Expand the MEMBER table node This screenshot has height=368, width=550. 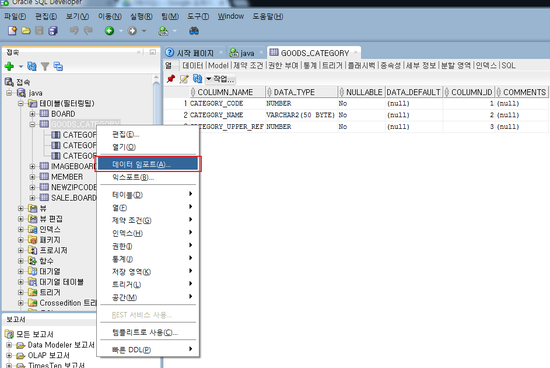click(32, 177)
